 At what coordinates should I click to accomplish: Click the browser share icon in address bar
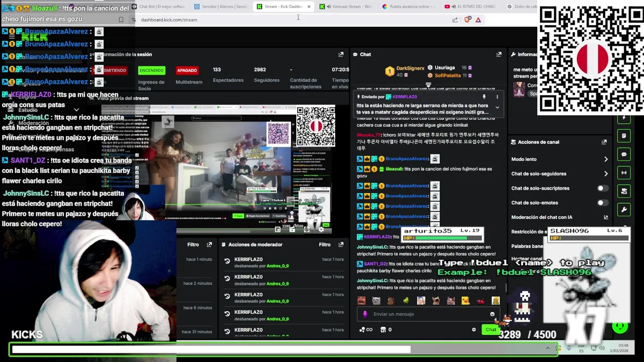(x=455, y=20)
